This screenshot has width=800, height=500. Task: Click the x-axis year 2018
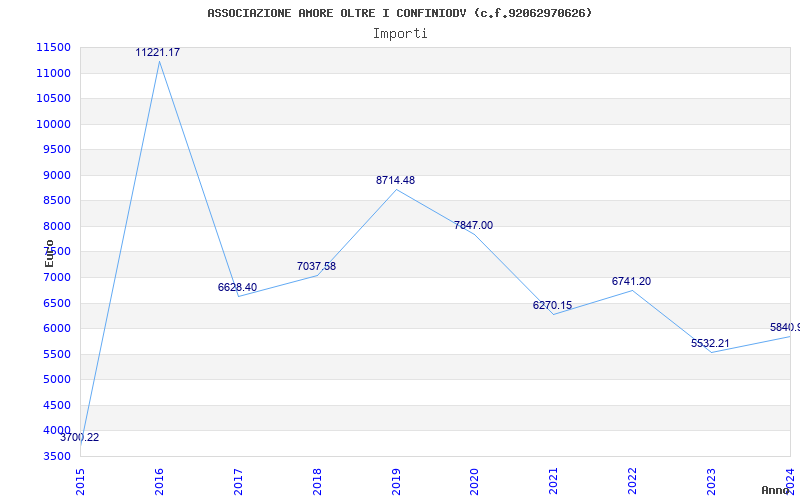coord(317,482)
